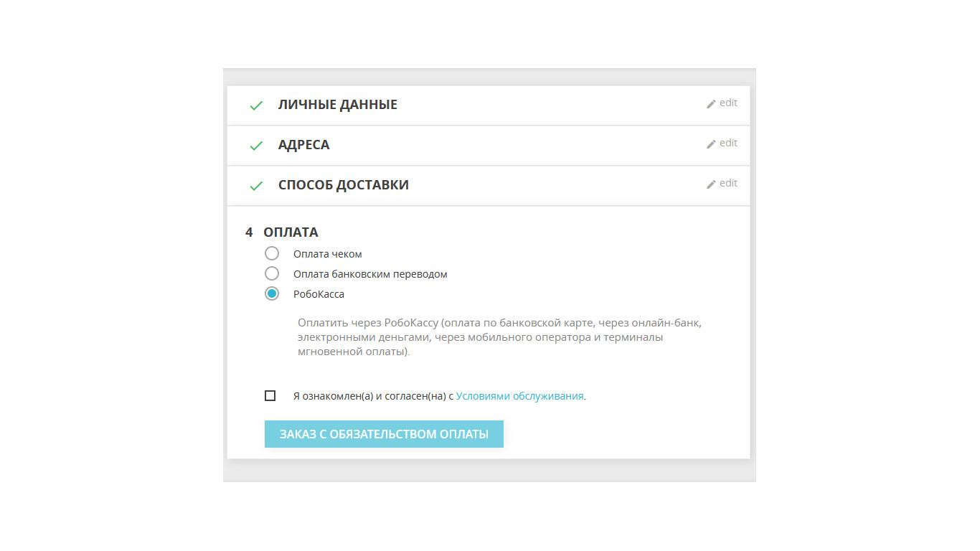This screenshot has width=980, height=551.
Task: Click the green checkmark beside АДРЕСА
Action: point(256,146)
